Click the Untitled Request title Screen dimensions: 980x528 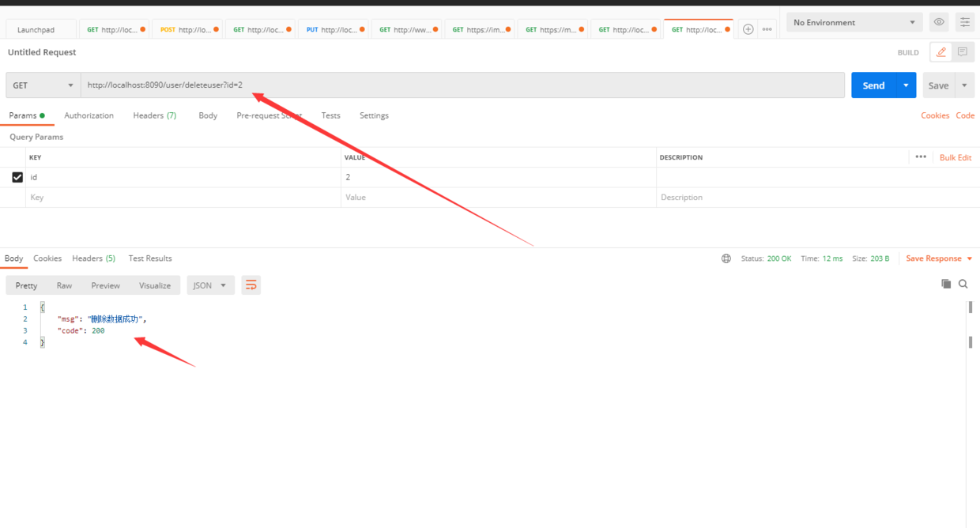[42, 52]
